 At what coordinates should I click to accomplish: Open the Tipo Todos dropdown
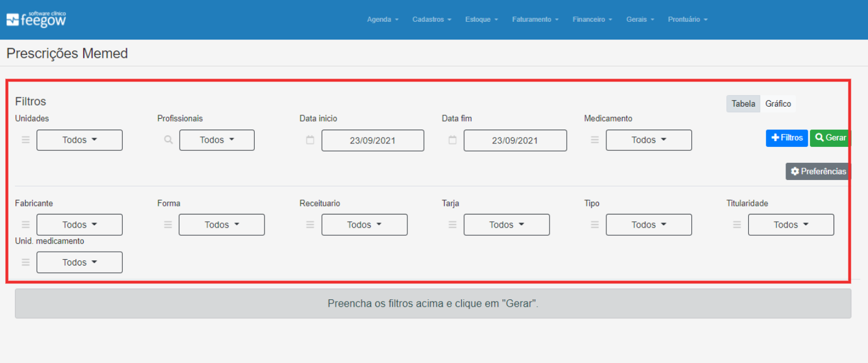coord(649,225)
